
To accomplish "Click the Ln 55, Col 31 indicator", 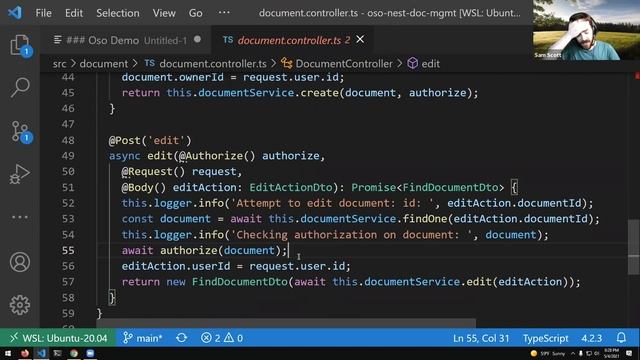I will coord(481,338).
